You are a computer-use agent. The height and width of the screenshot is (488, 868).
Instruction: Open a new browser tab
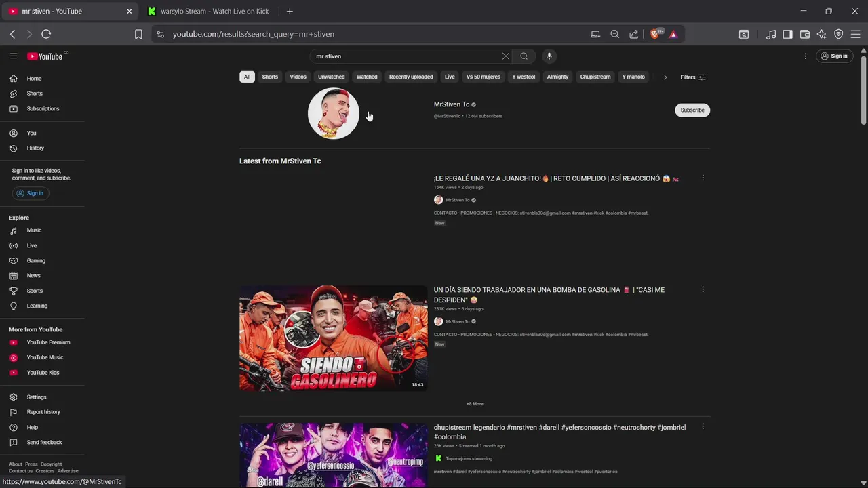[290, 11]
